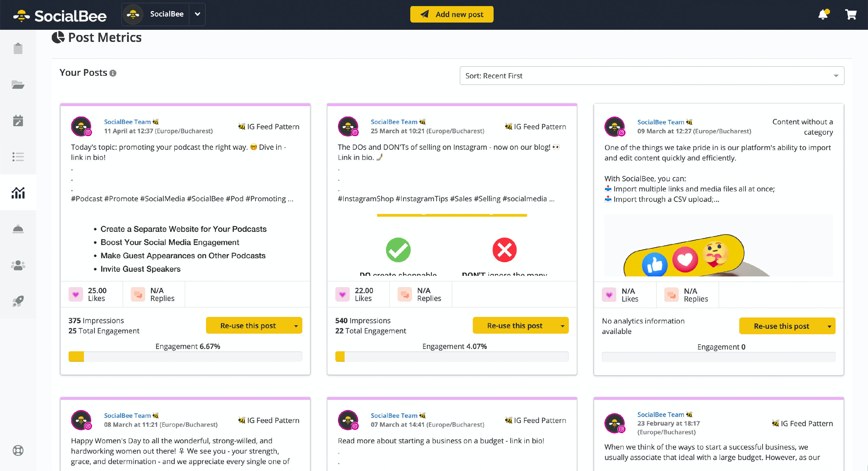Click the Post Metrics pie chart icon
868x471 pixels.
pyautogui.click(x=58, y=37)
